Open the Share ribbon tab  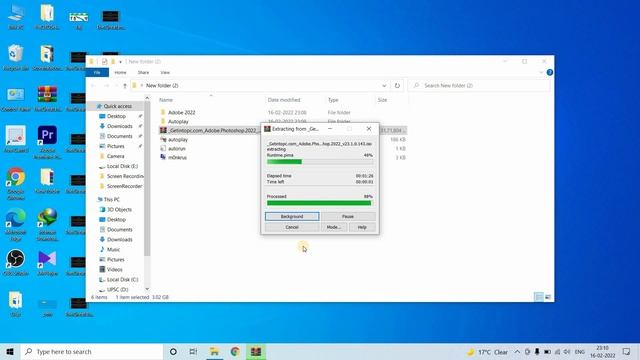coord(143,72)
